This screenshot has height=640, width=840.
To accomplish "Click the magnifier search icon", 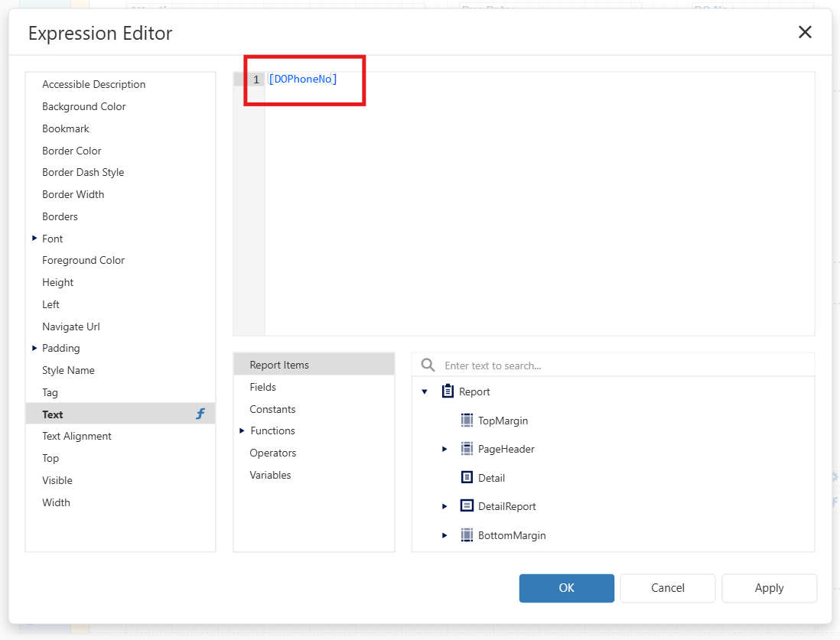I will (428, 365).
